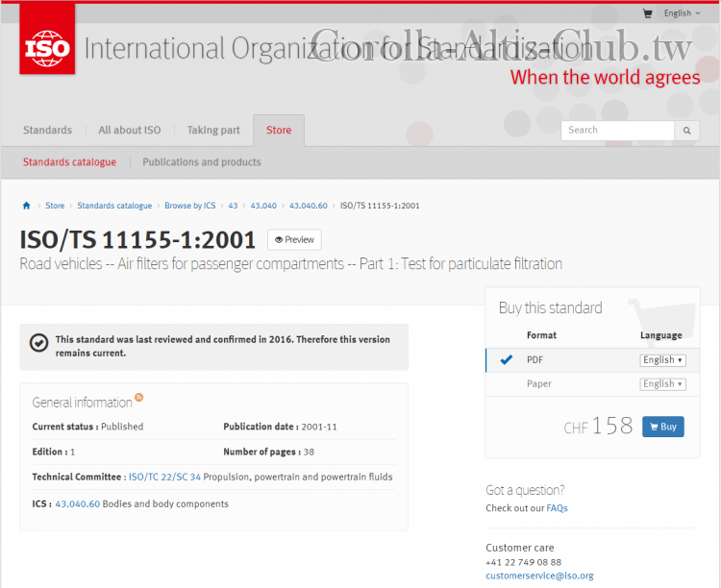Viewport: 721px width, 588px height.
Task: Click the 43 breadcrumb link
Action: [x=234, y=206]
